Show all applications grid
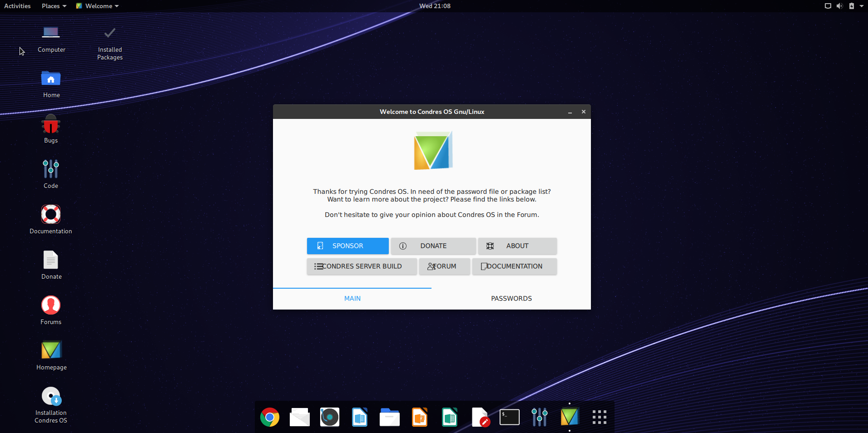The width and height of the screenshot is (868, 433). (599, 417)
